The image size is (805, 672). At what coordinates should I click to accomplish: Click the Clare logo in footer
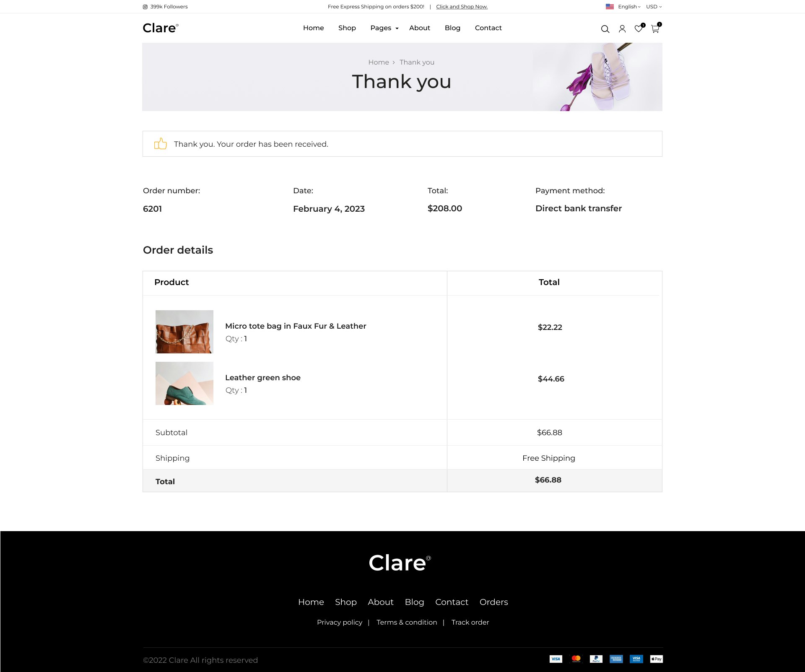click(400, 563)
